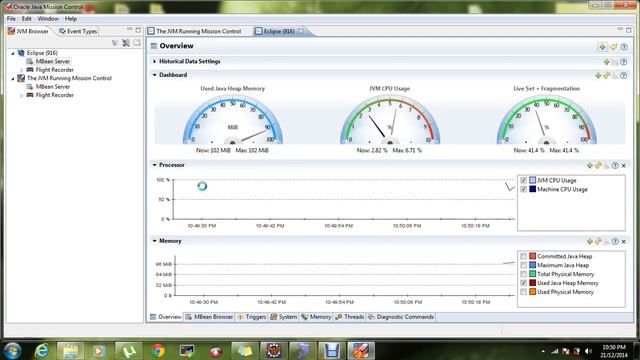Open the Diagnostic Commands bottom tab
Image resolution: width=640 pixels, height=360 pixels.
(x=400, y=317)
